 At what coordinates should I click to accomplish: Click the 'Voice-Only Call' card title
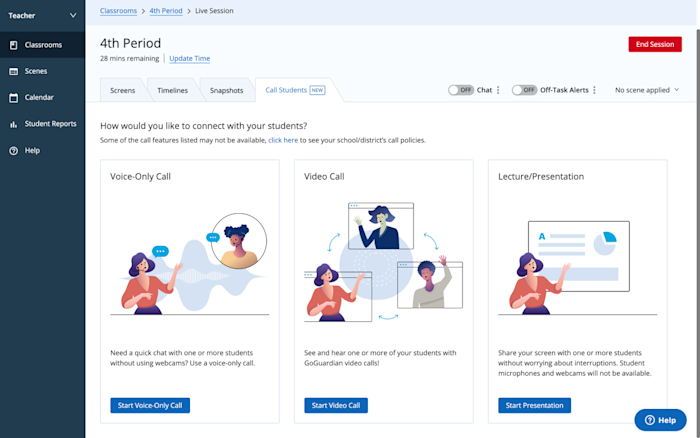140,177
